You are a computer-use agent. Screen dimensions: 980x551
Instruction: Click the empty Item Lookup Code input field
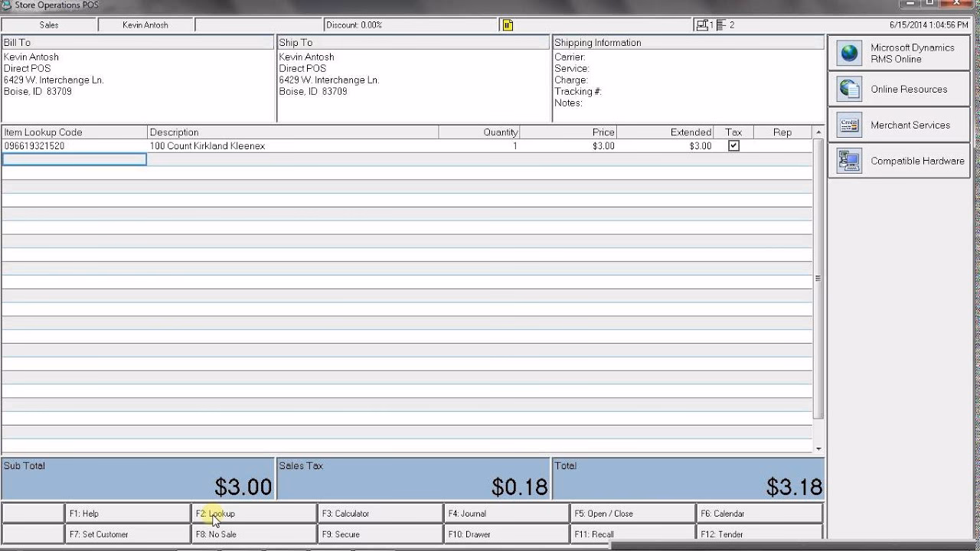[x=73, y=158]
